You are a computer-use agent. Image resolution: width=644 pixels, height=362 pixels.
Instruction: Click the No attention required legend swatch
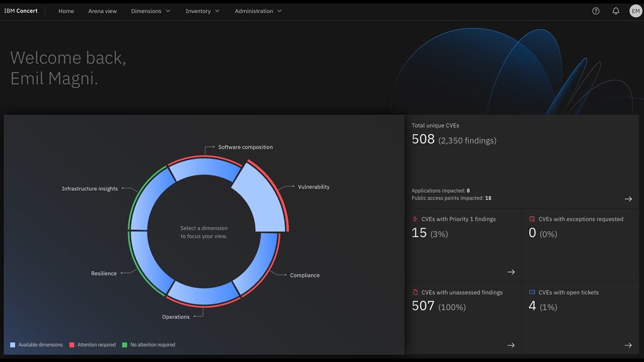pyautogui.click(x=125, y=345)
